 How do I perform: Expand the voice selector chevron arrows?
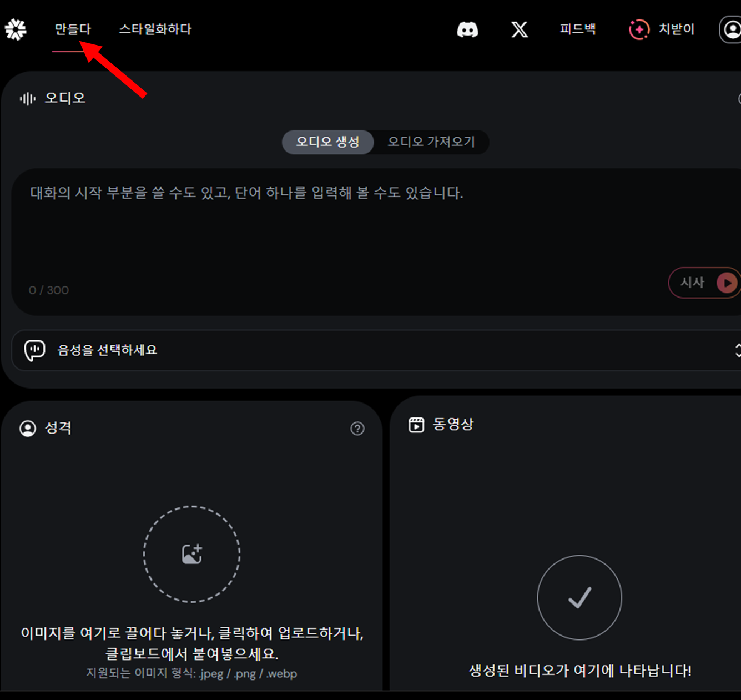click(738, 350)
